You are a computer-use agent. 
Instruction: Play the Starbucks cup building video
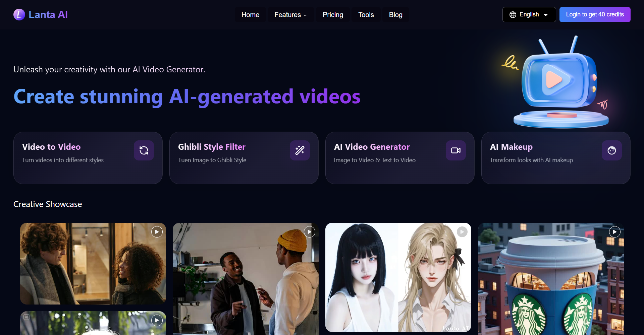coord(614,232)
